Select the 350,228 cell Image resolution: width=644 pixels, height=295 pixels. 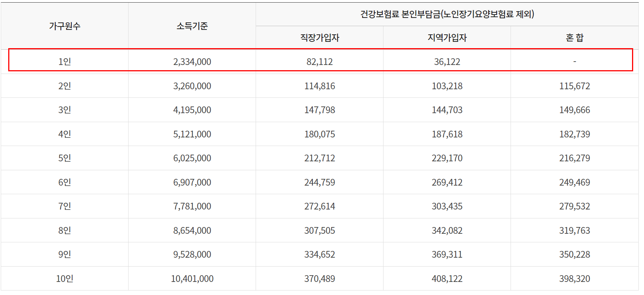point(574,254)
